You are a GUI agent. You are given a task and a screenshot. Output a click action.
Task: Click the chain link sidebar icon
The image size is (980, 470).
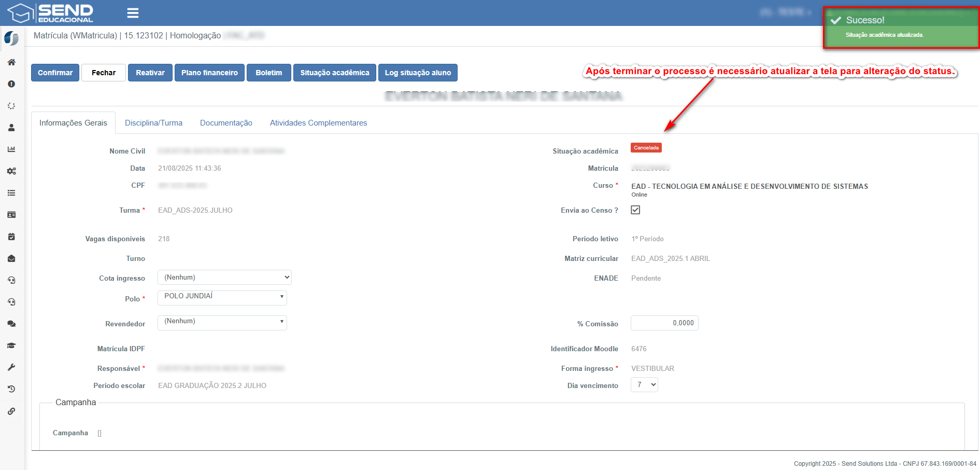tap(11, 411)
